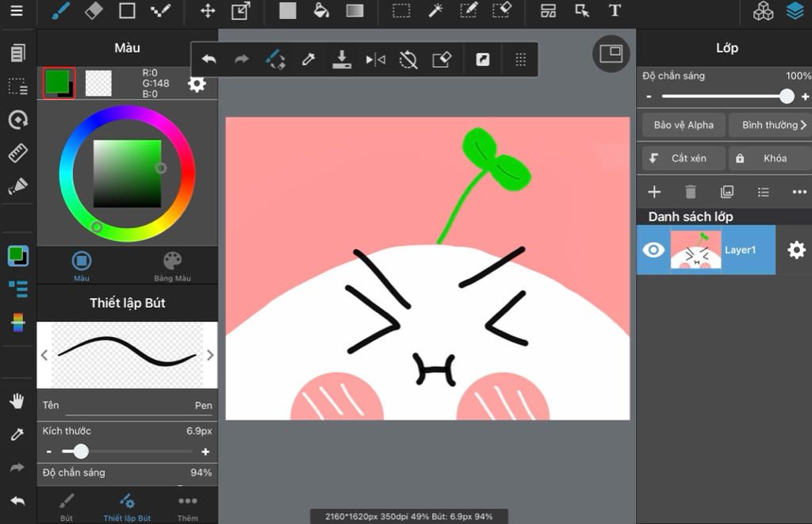
Task: Toggle Layer1 visibility eye
Action: tap(653, 250)
